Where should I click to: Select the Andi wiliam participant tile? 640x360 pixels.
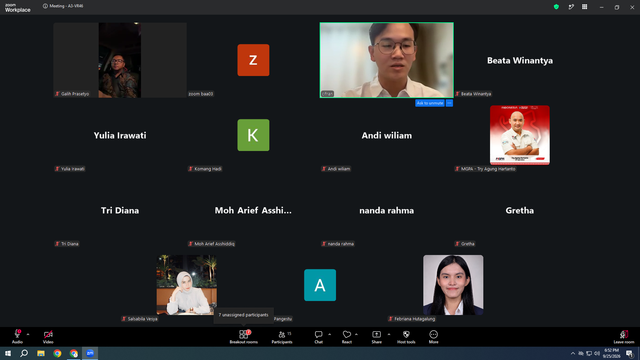click(387, 135)
